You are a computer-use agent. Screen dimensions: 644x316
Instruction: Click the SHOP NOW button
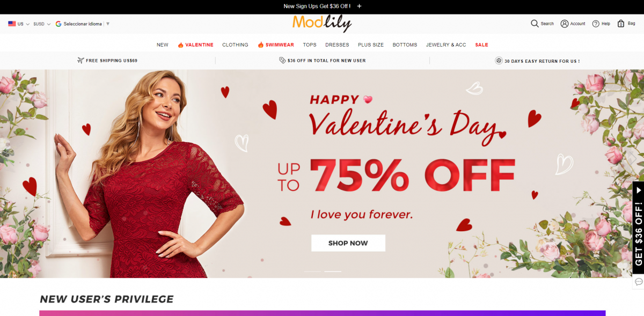pos(348,243)
